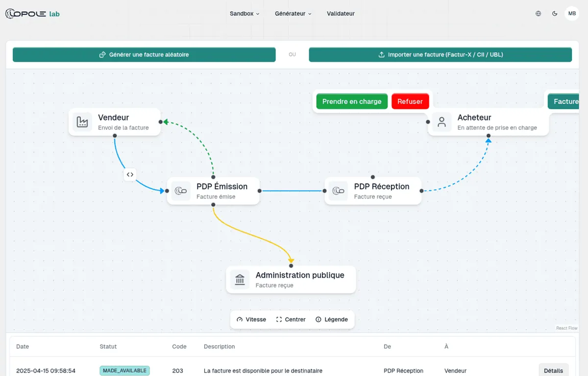This screenshot has height=376, width=588.
Task: Click the code brackets icon on the edge
Action: [x=130, y=174]
